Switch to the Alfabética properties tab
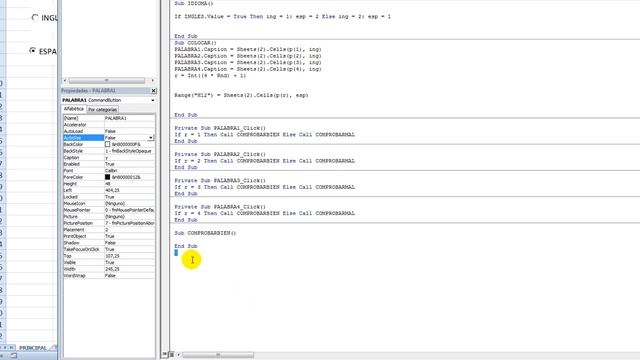The height and width of the screenshot is (360, 640). click(74, 109)
